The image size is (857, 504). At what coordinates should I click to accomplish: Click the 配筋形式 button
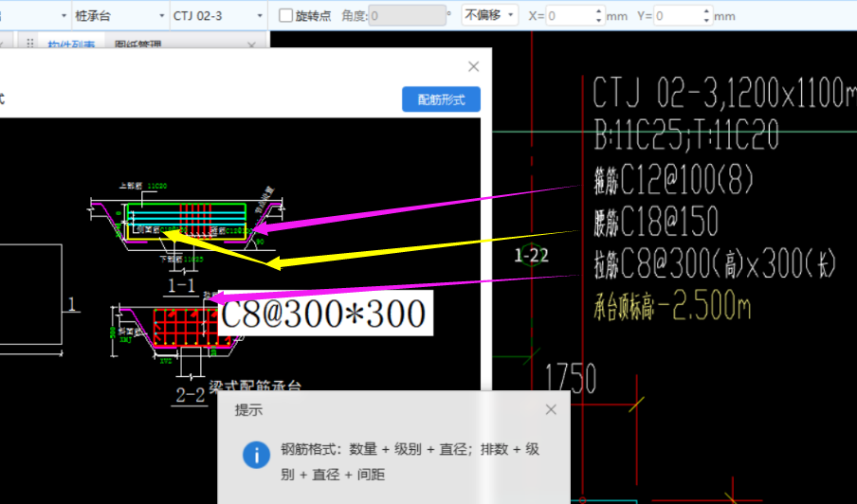point(441,99)
